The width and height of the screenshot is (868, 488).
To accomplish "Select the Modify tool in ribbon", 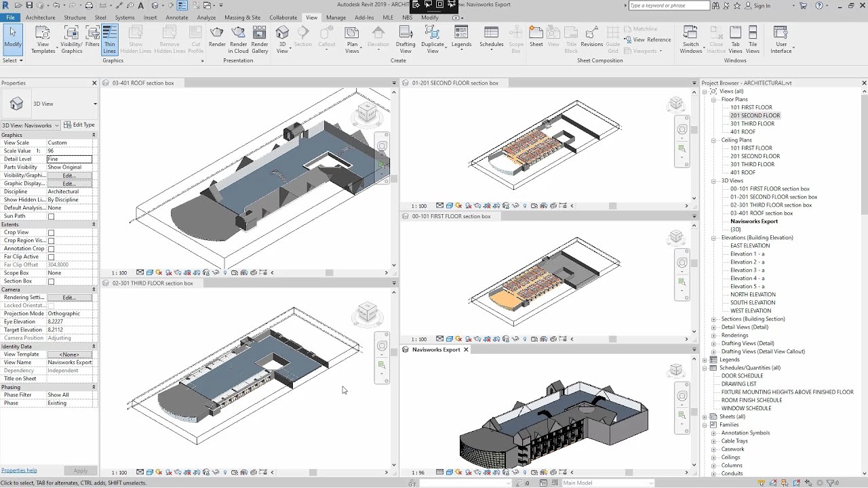I will (12, 39).
